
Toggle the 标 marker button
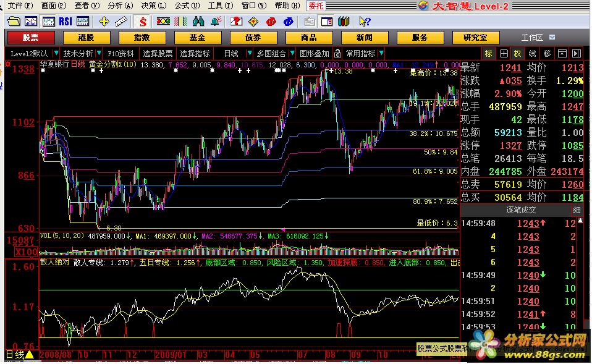coord(489,54)
